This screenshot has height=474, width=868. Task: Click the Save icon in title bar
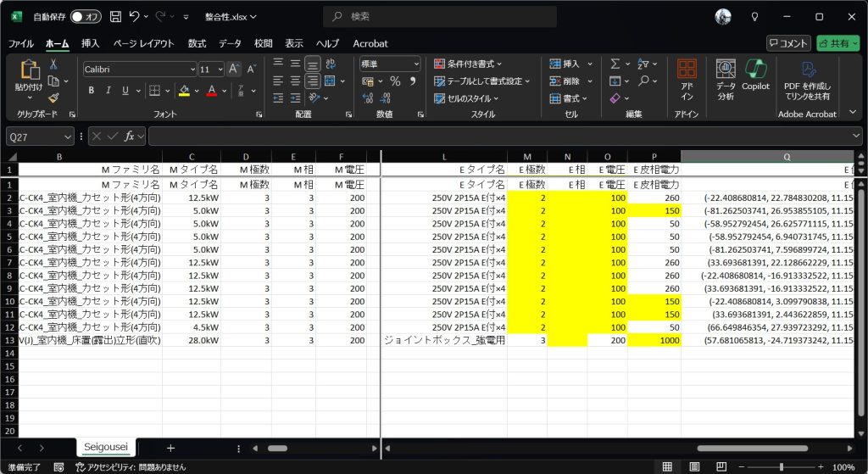click(115, 16)
